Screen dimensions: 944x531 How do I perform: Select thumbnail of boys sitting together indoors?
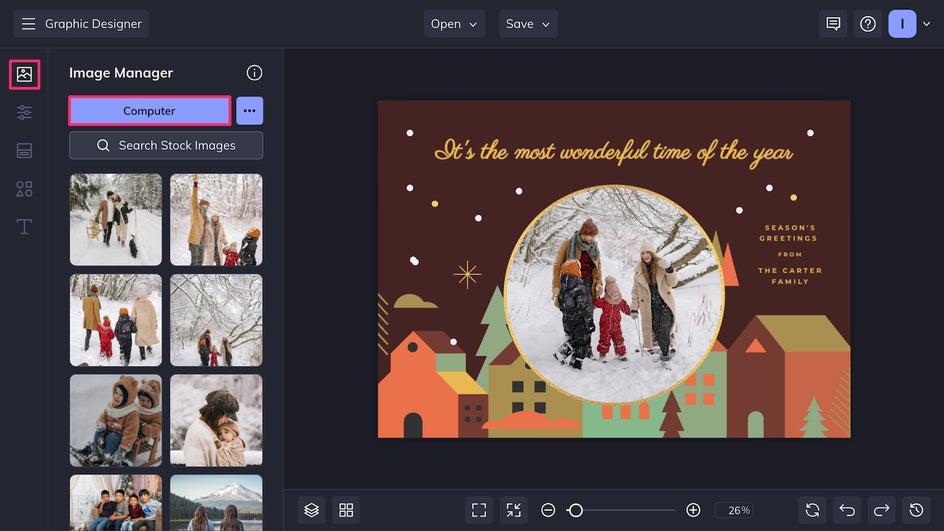tap(116, 503)
